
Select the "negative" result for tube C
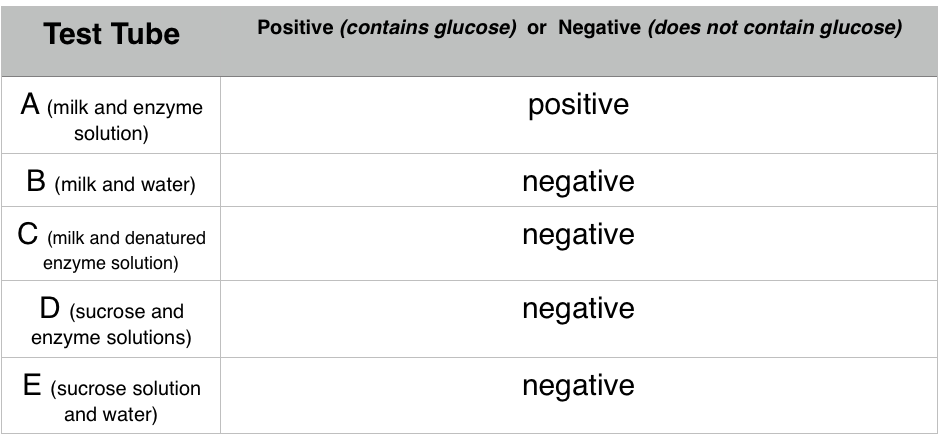pos(578,234)
